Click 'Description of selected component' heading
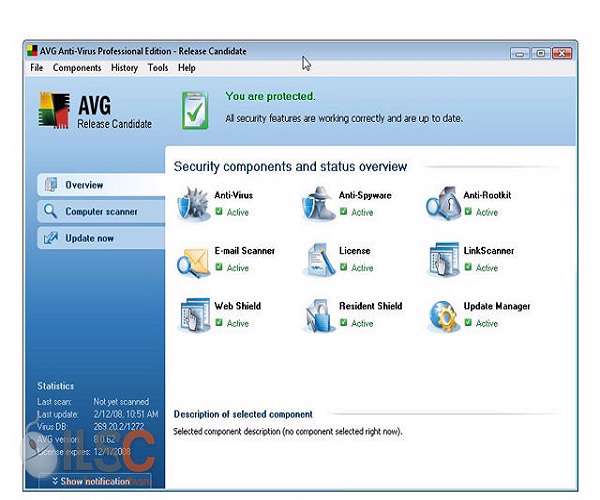Viewport: 600px width, 500px height. click(x=243, y=414)
